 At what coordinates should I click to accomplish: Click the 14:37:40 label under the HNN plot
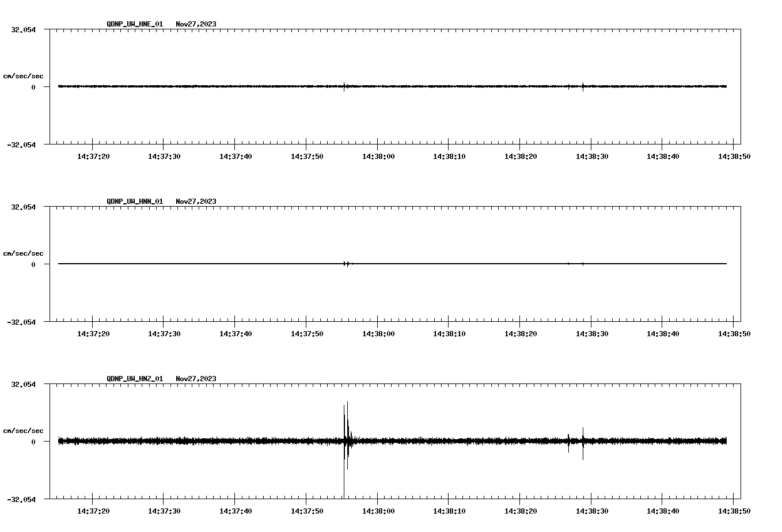(x=235, y=333)
